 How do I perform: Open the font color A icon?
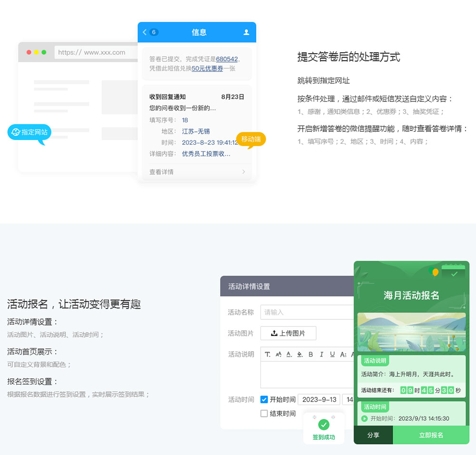point(289,354)
